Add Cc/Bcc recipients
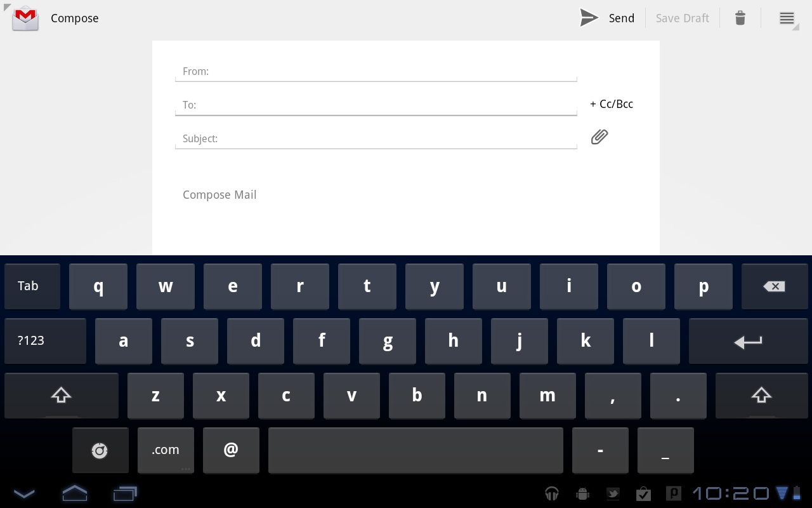This screenshot has height=508, width=812. pos(612,104)
